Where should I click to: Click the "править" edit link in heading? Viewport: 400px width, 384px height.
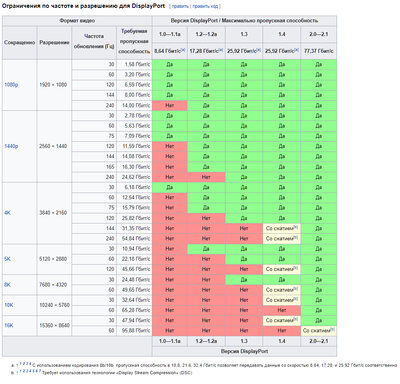(180, 6)
